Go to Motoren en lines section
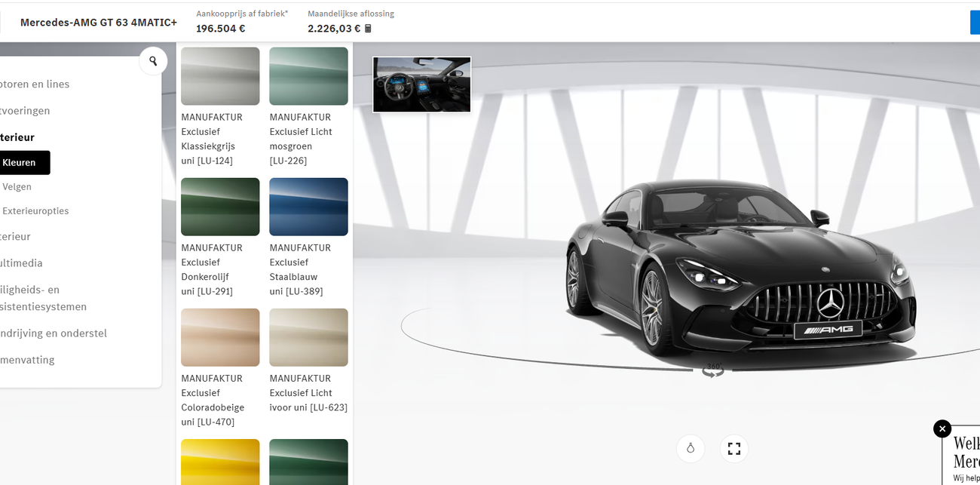 pos(34,84)
